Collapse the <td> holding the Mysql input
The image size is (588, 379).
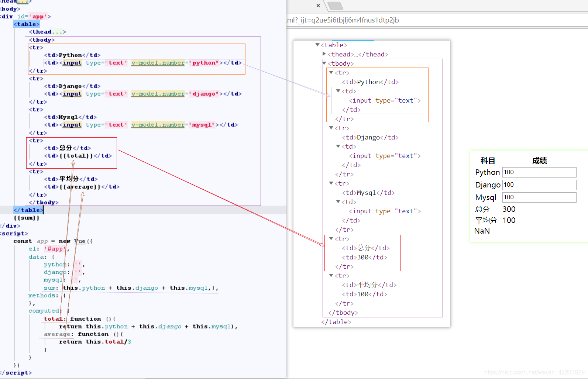[x=338, y=201]
